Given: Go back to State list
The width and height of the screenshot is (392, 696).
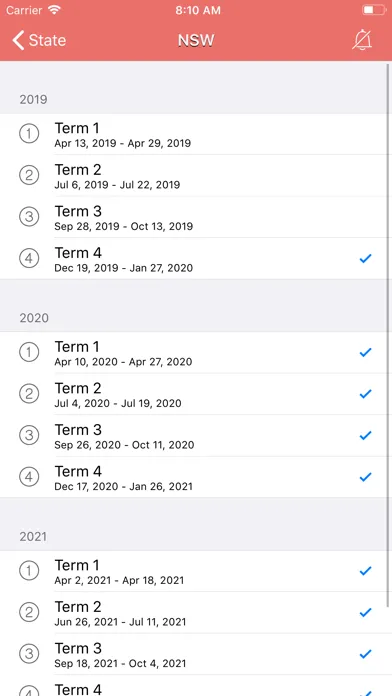Looking at the screenshot, I should coord(39,40).
